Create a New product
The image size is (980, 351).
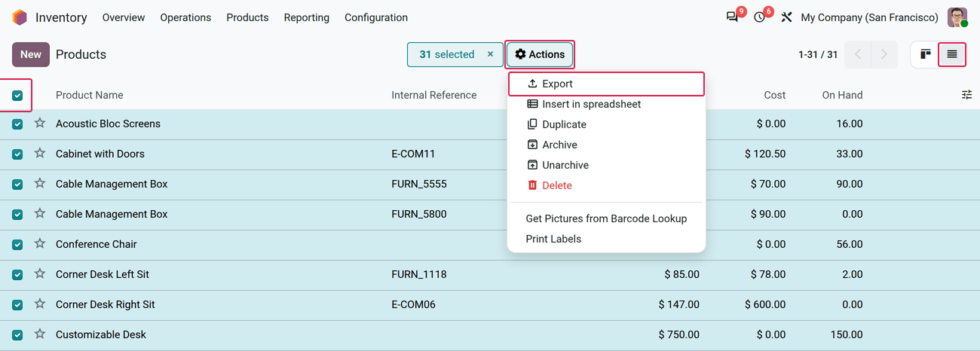coord(31,54)
